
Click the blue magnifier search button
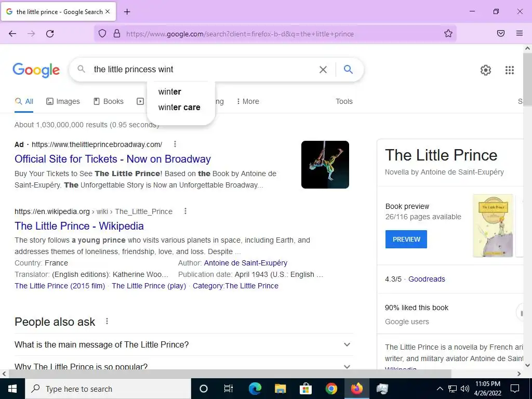coord(348,69)
